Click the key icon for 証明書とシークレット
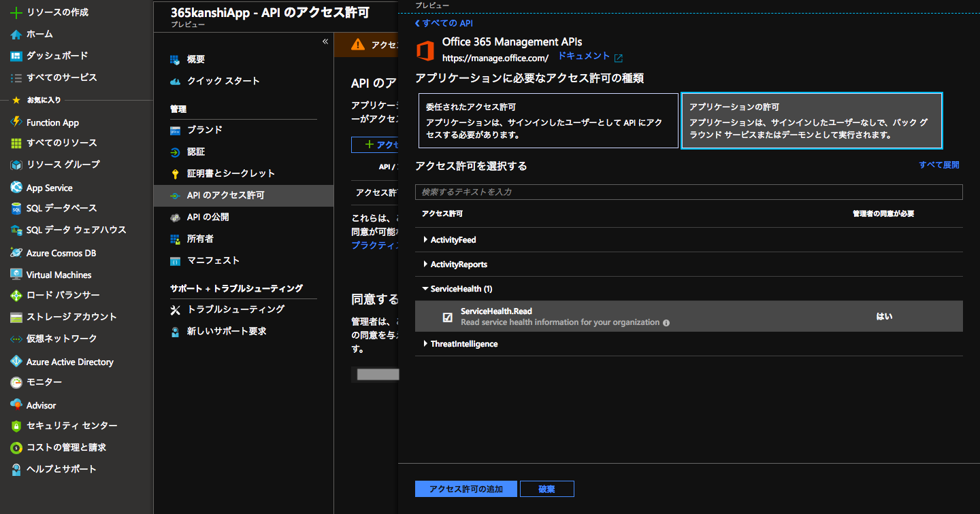Screen dimensions: 980x514 tap(175, 173)
